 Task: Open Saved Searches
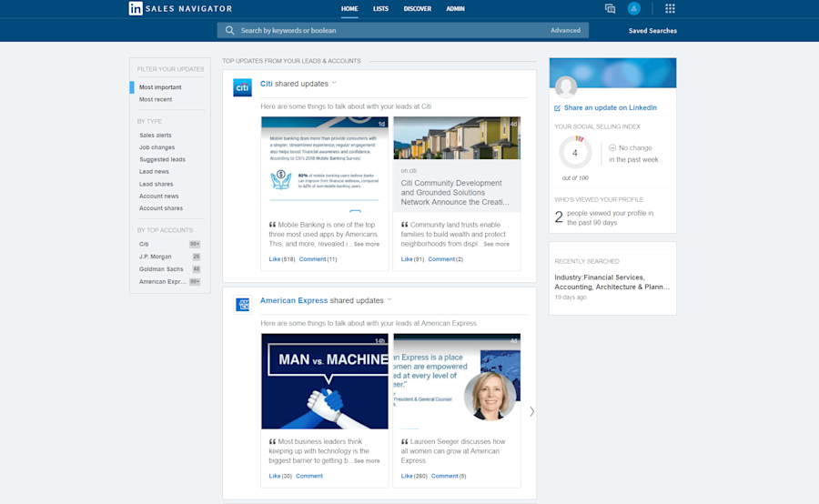(x=652, y=31)
